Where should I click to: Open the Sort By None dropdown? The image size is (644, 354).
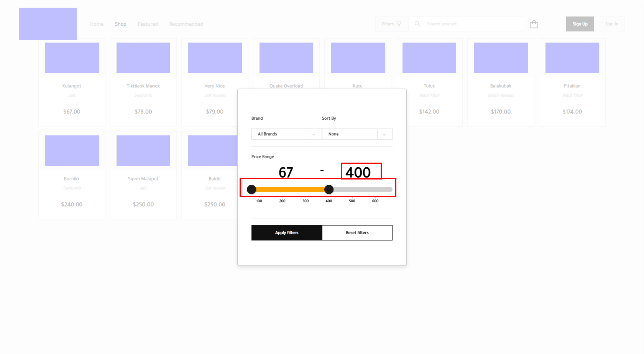point(350,134)
